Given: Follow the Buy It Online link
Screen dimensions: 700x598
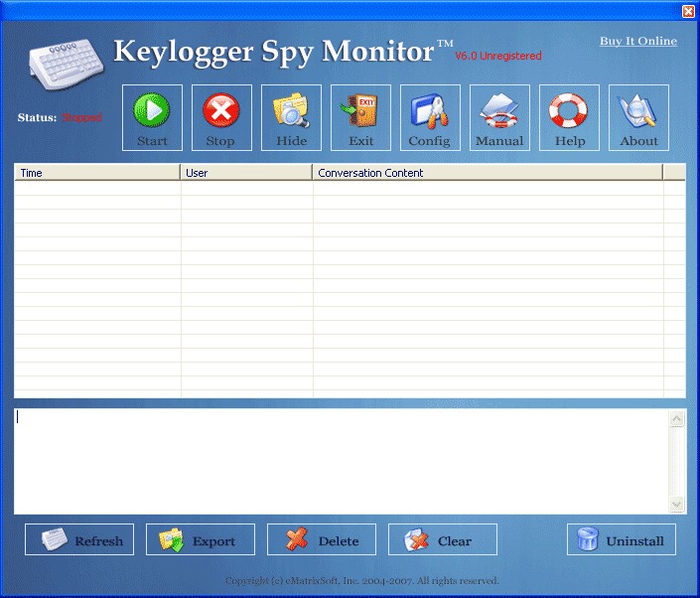Looking at the screenshot, I should click(638, 41).
